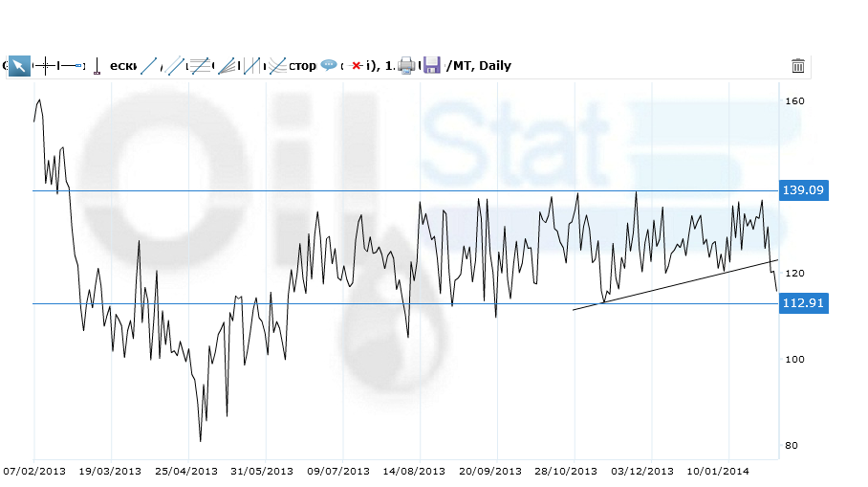Click the 139.09 price level label
Viewport: 868px width, 487px height.
coord(803,190)
